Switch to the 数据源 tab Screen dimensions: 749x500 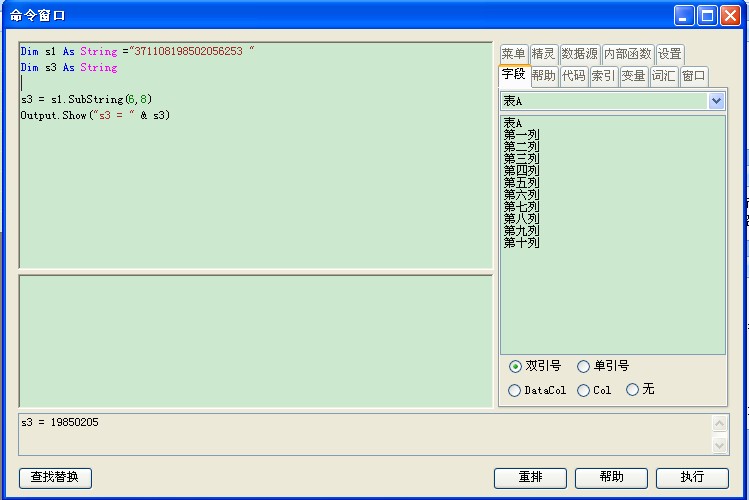point(579,54)
